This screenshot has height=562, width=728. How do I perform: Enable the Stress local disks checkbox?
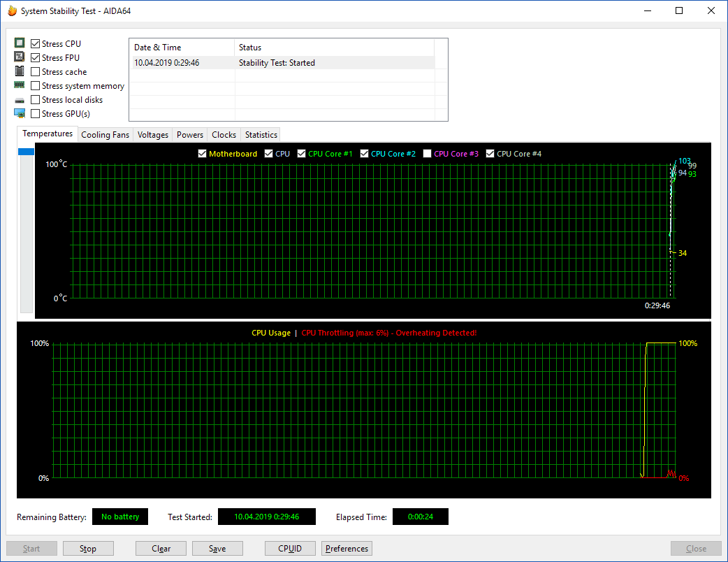36,99
